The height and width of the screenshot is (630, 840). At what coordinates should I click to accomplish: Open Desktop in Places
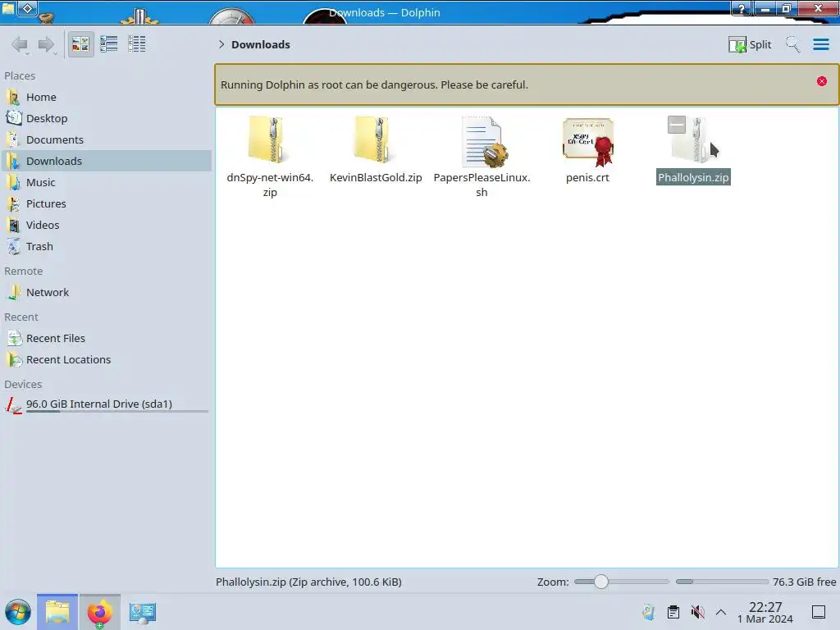click(106, 118)
